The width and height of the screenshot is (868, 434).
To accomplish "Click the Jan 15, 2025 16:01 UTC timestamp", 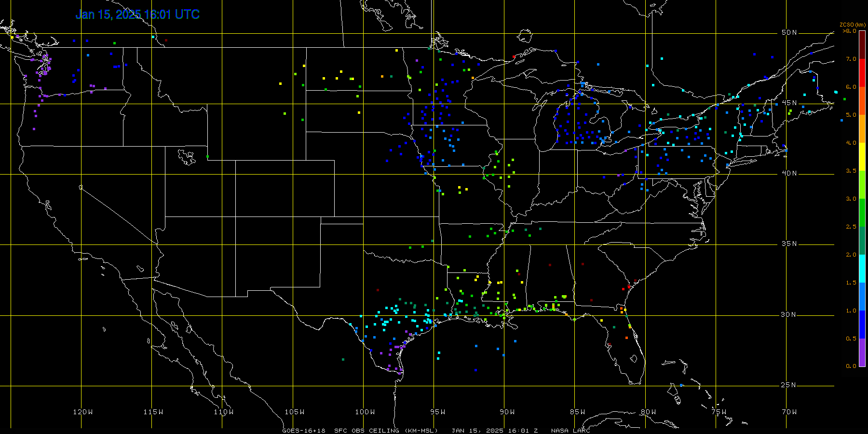I will [137, 14].
